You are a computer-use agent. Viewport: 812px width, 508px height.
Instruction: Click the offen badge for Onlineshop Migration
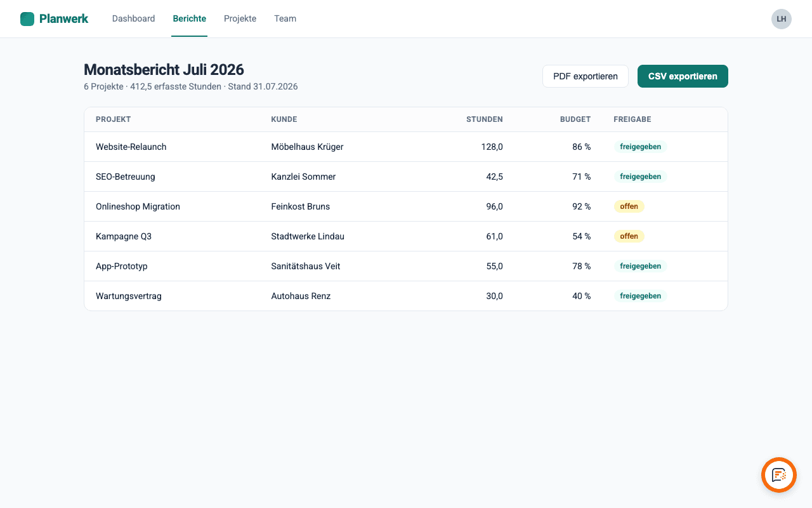pyautogui.click(x=629, y=206)
